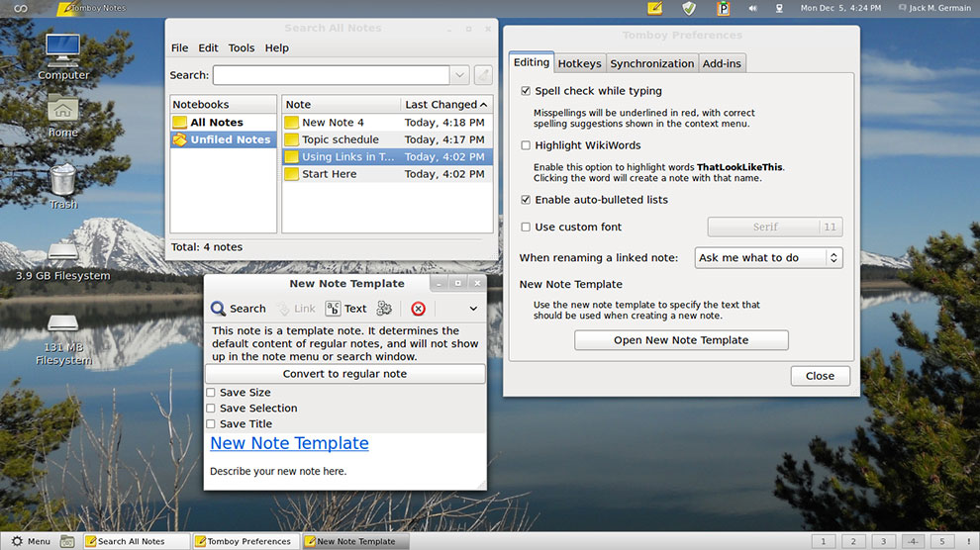Screen dimensions: 980x550
Task: Click 'Describe your new note here.' text
Action: 278,471
